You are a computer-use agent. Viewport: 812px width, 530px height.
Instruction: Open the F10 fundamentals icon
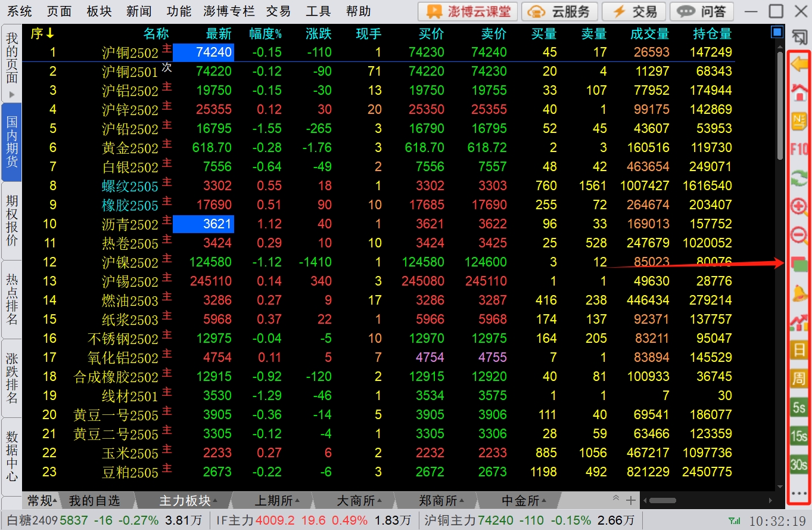(798, 149)
